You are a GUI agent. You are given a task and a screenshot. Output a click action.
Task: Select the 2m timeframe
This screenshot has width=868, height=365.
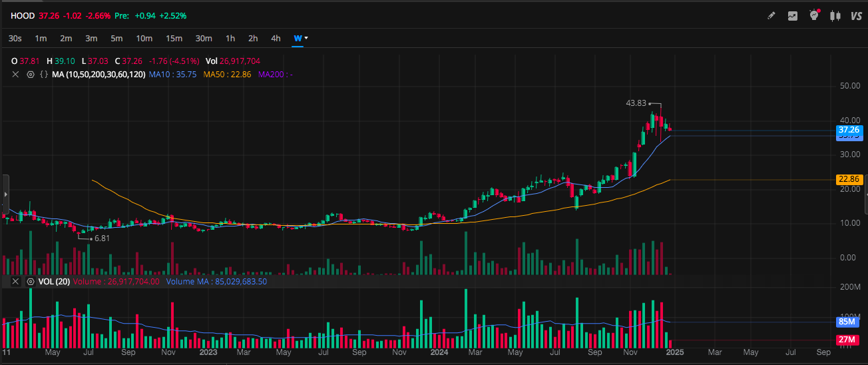66,38
